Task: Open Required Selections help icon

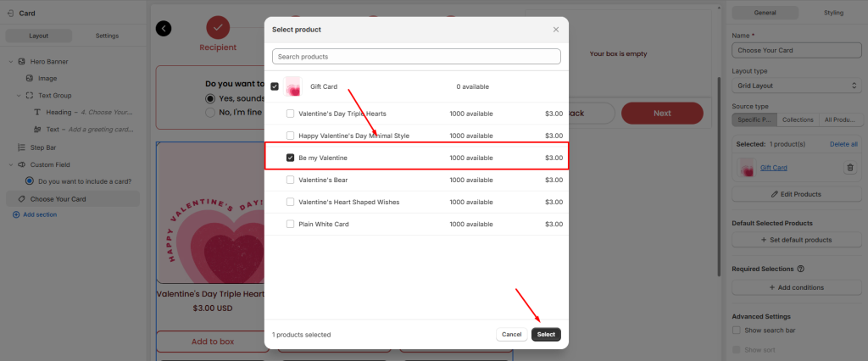Action: [x=801, y=269]
